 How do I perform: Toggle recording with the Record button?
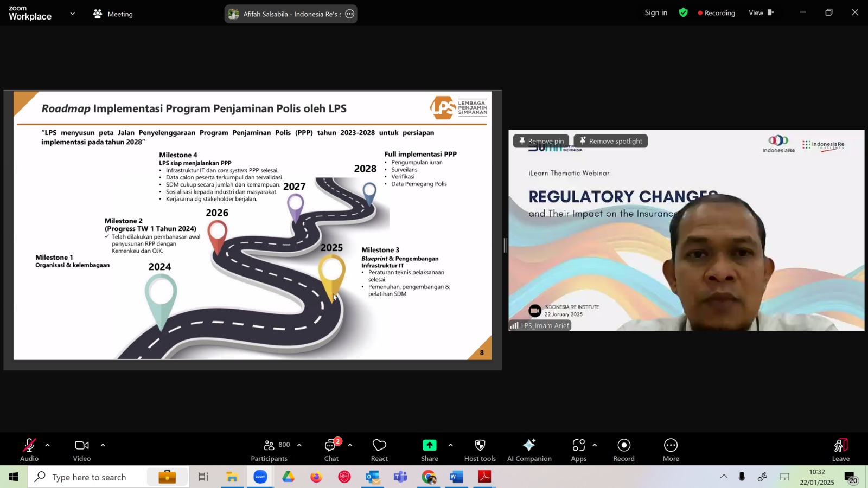[624, 450]
